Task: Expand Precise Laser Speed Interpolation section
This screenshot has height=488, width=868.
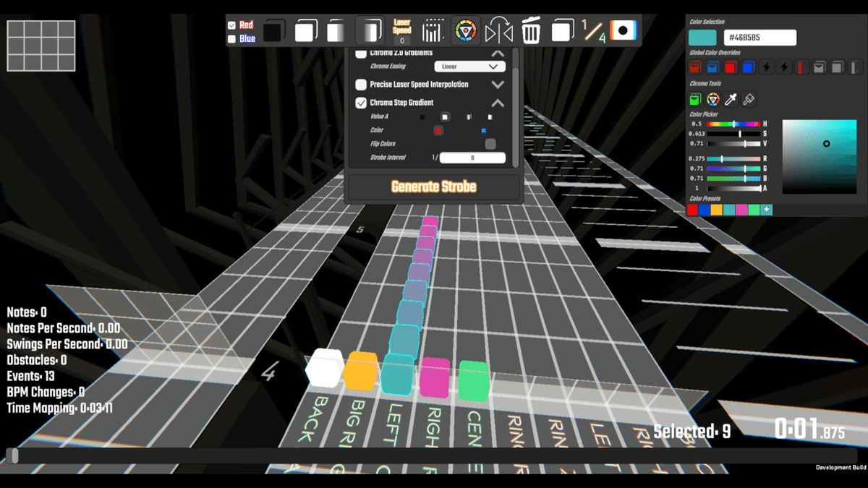Action: click(498, 85)
